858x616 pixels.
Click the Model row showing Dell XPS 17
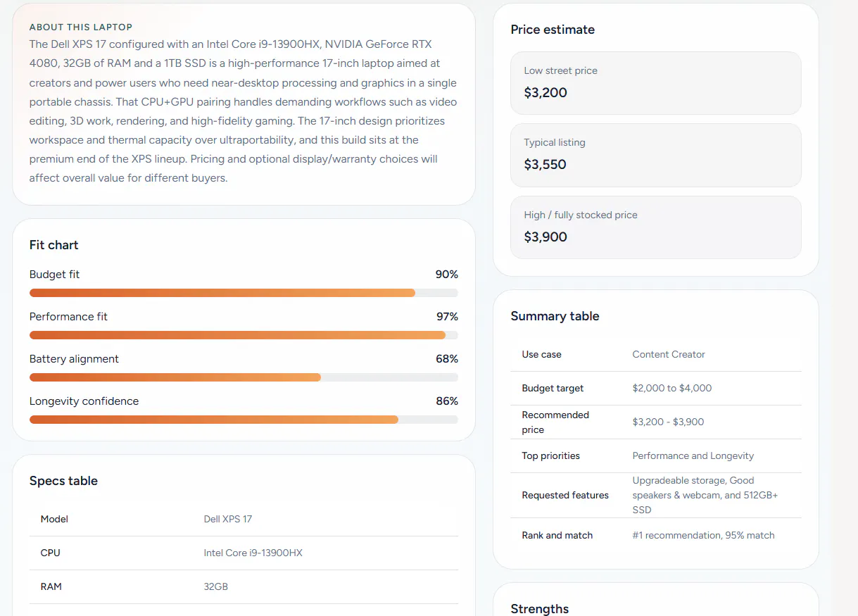(244, 520)
